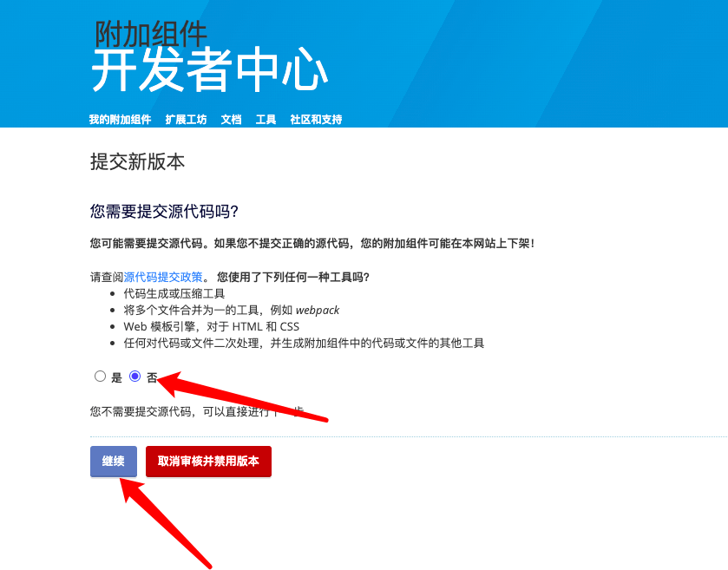Image resolution: width=728 pixels, height=570 pixels.
Task: Click the 代码生成或压缩工具 bullet item
Action: tap(174, 293)
